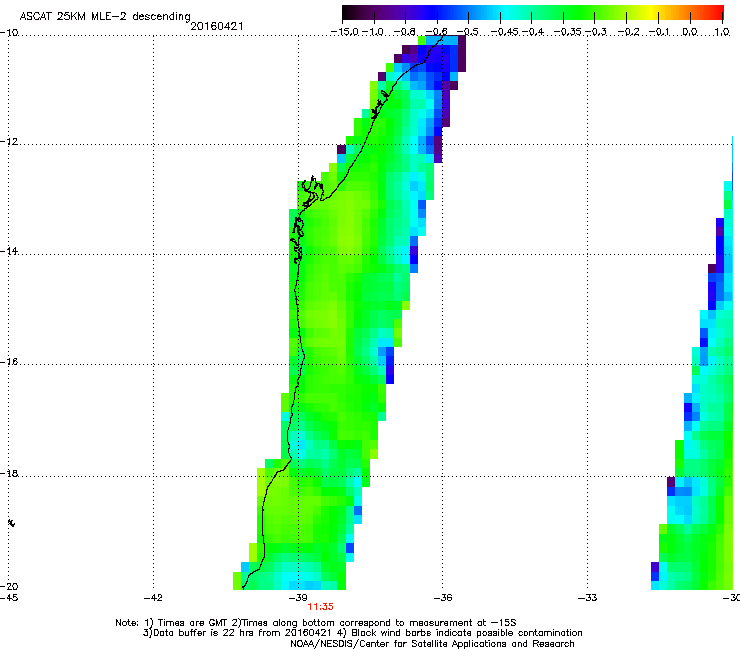740x650 pixels.
Task: Click the latitude label '-12'
Action: tap(9, 142)
